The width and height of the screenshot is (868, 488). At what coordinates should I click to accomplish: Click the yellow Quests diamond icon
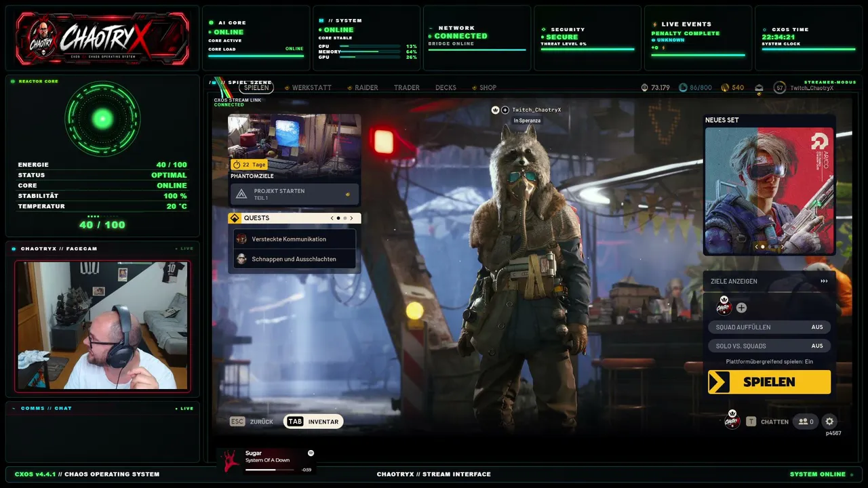pos(235,218)
